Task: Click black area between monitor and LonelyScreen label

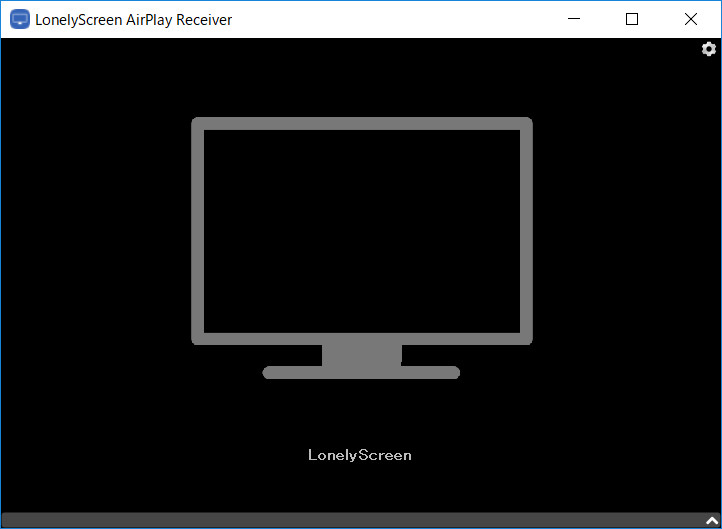Action: tap(360, 415)
